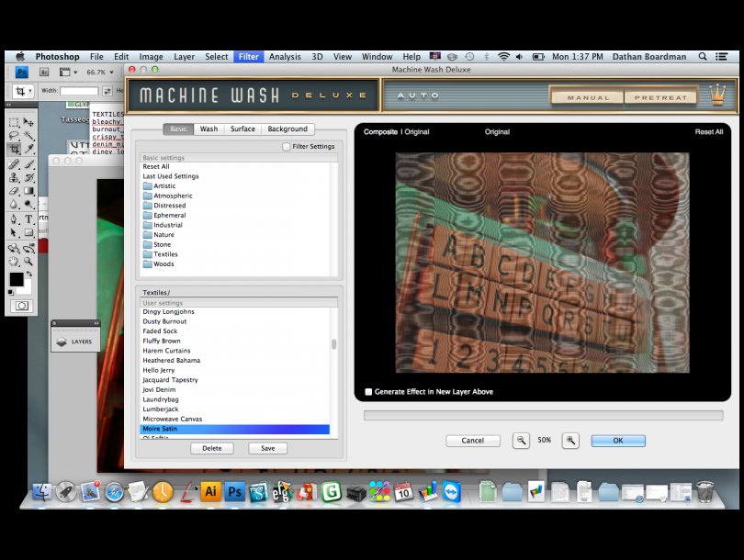Enable the Filter Settings checkbox
Screen dimensions: 744x560
pos(286,147)
